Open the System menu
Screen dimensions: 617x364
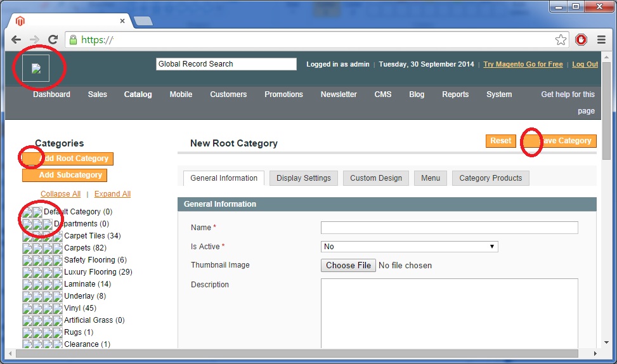[x=499, y=94]
